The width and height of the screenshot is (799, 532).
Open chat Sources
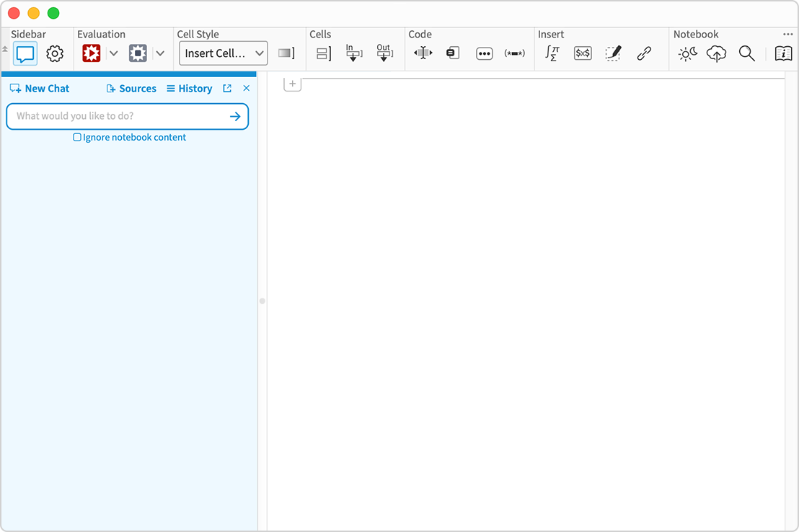[131, 88]
